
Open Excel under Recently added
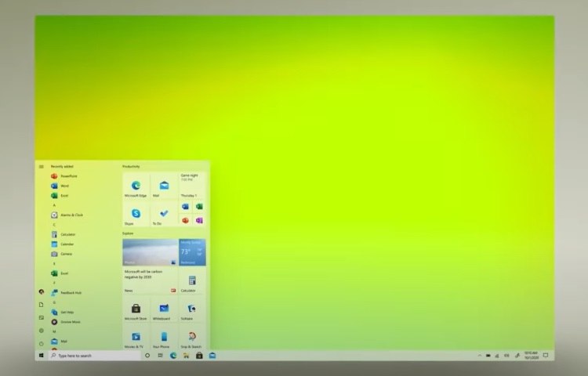pyautogui.click(x=60, y=196)
